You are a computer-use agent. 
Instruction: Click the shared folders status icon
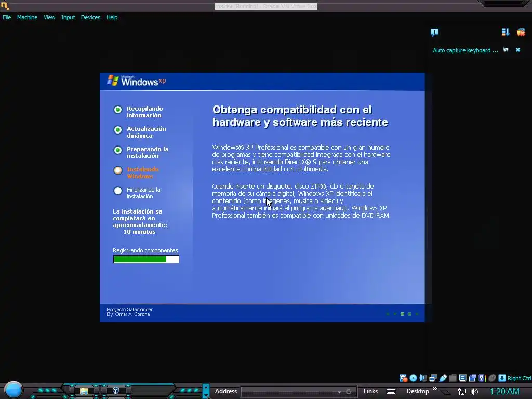click(x=453, y=378)
